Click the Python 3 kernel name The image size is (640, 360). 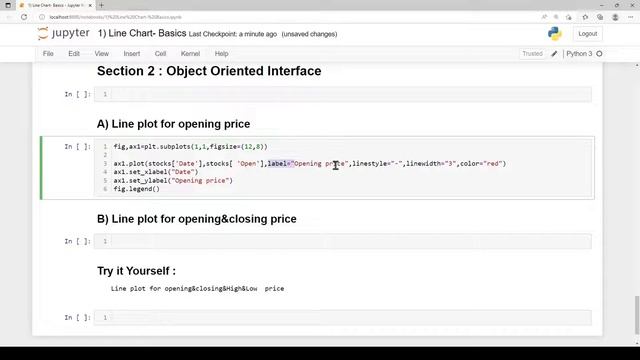[x=579, y=54]
